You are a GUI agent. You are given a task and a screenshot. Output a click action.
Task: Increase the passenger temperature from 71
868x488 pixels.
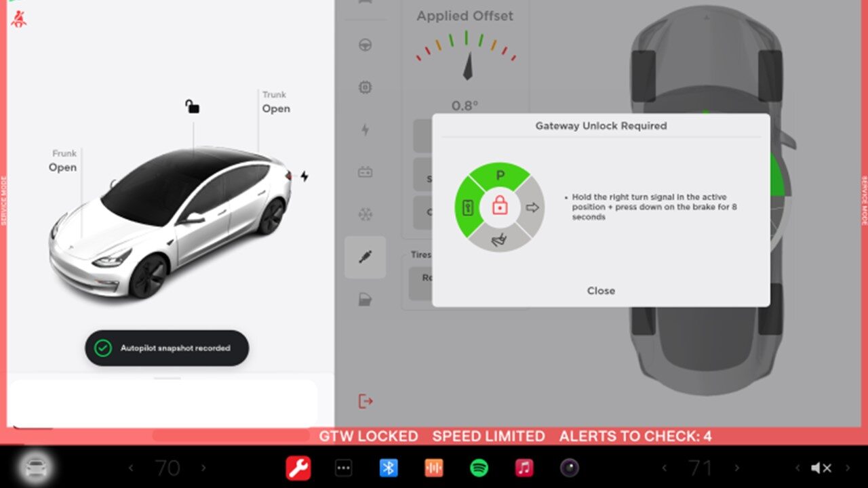[735, 468]
